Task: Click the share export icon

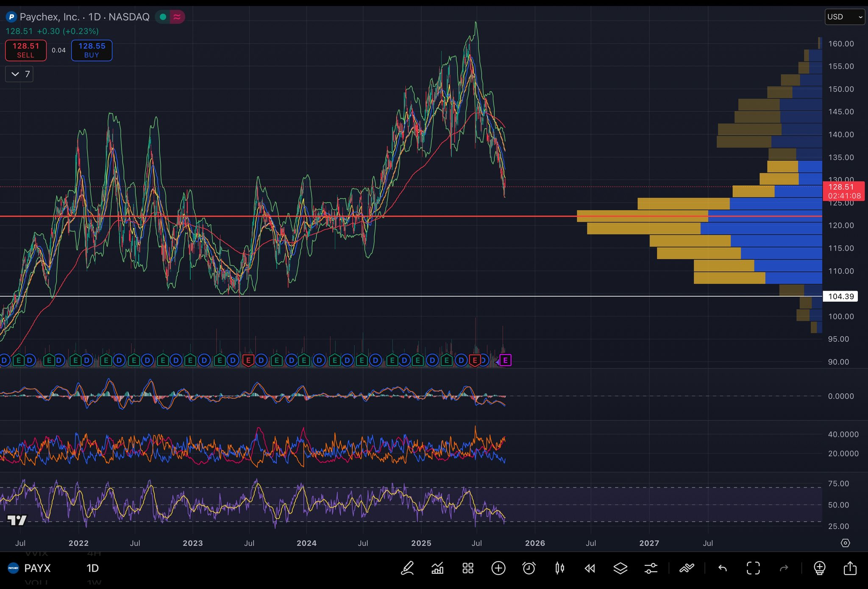Action: (850, 568)
